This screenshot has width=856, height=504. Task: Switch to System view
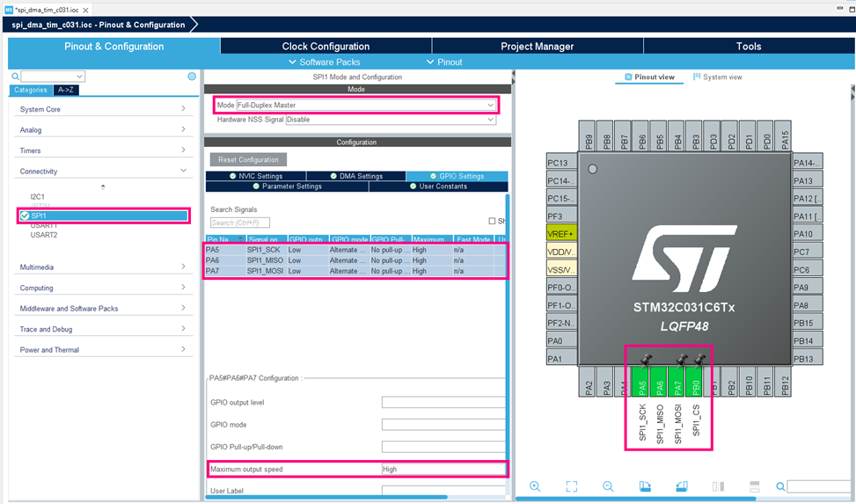click(x=717, y=77)
